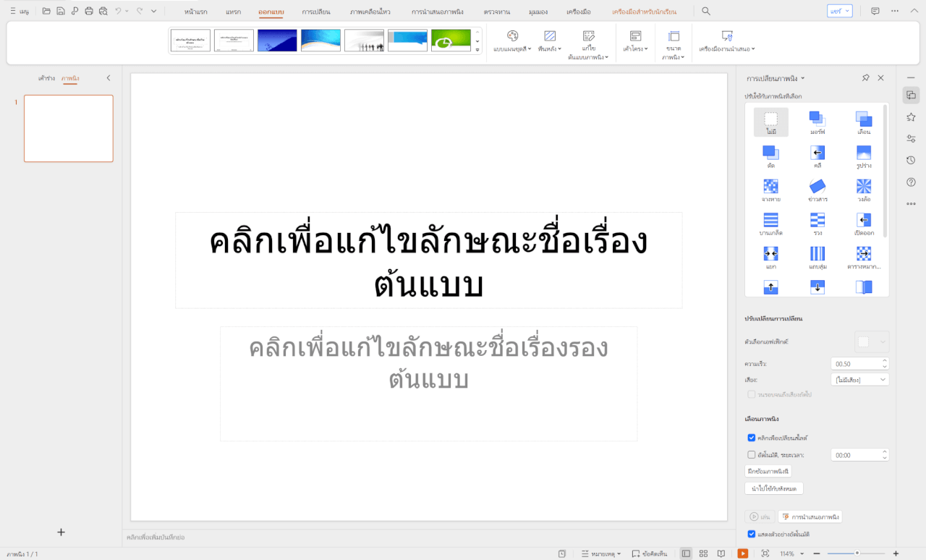Select slide 1 thumbnail in the side panel

pyautogui.click(x=68, y=128)
